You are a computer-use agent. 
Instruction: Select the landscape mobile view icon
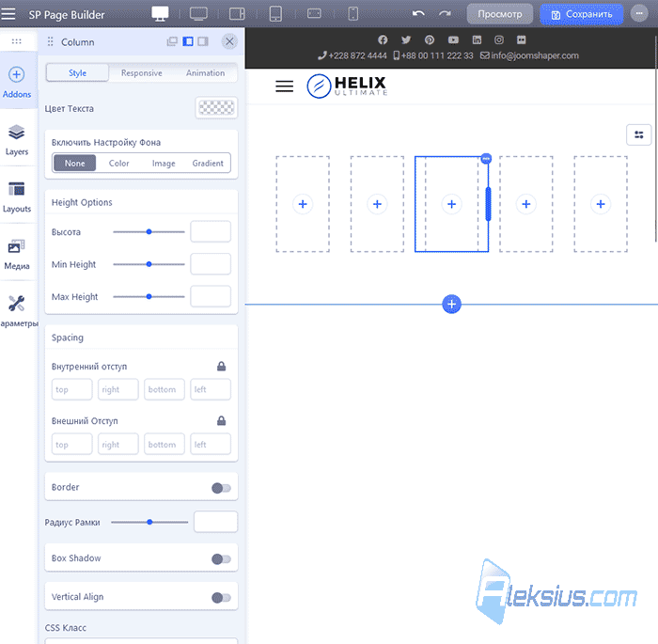tap(314, 14)
